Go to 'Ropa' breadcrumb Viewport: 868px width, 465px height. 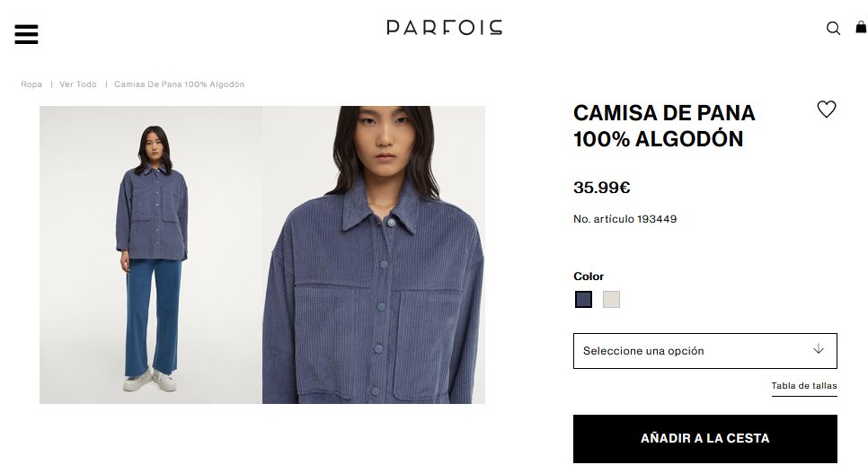click(x=31, y=84)
